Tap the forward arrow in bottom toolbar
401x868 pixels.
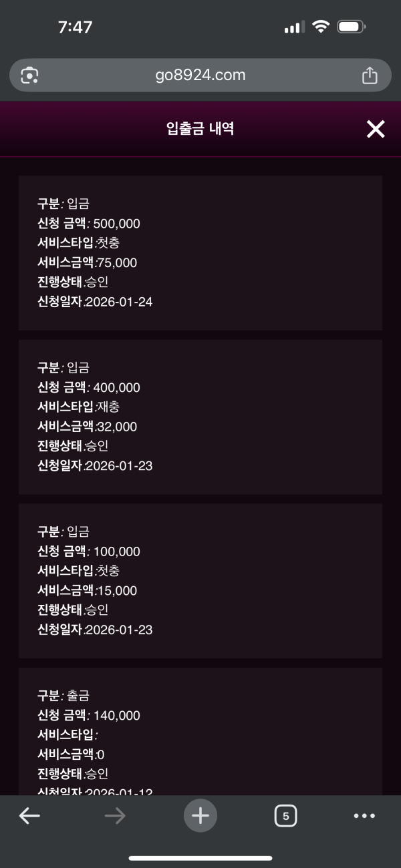point(115,816)
